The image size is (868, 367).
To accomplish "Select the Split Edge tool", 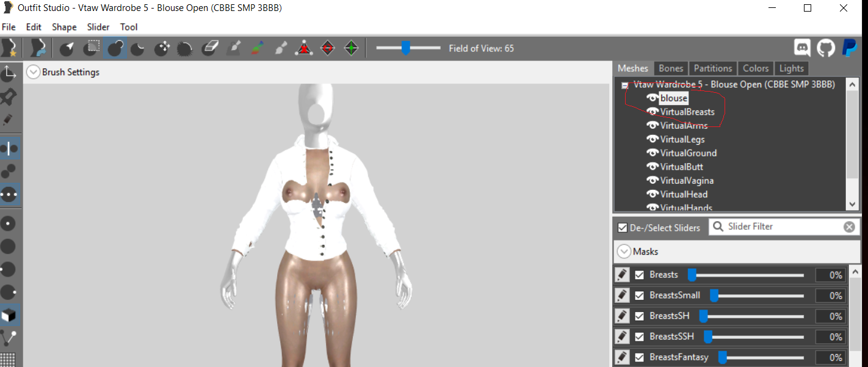I will (x=351, y=48).
